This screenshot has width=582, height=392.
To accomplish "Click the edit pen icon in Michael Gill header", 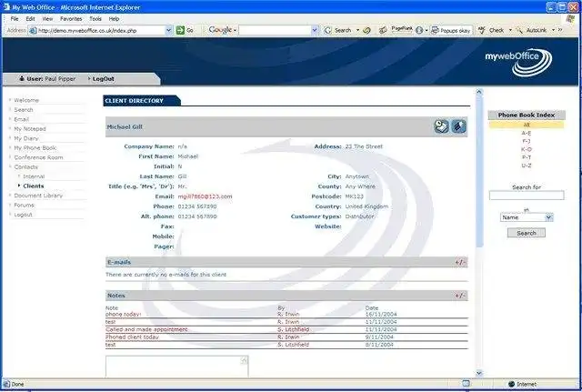I will tap(458, 126).
